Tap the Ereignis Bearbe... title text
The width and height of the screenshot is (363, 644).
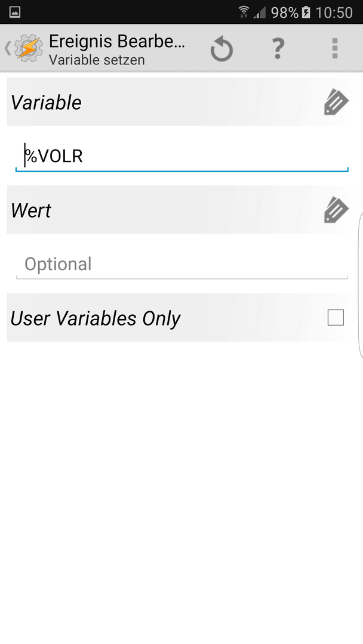click(117, 42)
